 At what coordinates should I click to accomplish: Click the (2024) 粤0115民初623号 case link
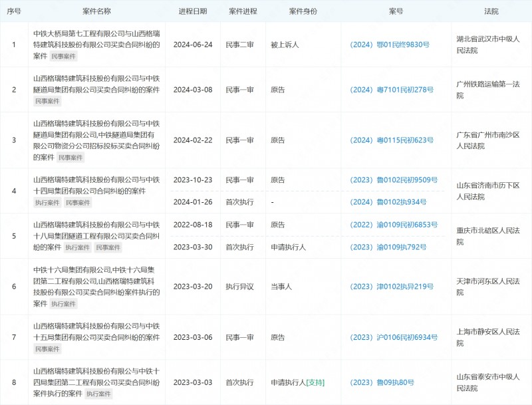point(391,140)
